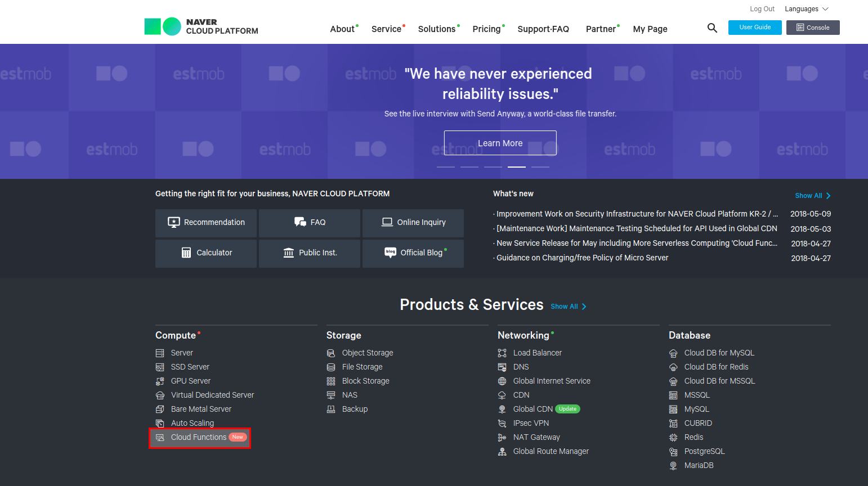Open the PostgreSQL link
The width and height of the screenshot is (868, 486).
tap(705, 451)
